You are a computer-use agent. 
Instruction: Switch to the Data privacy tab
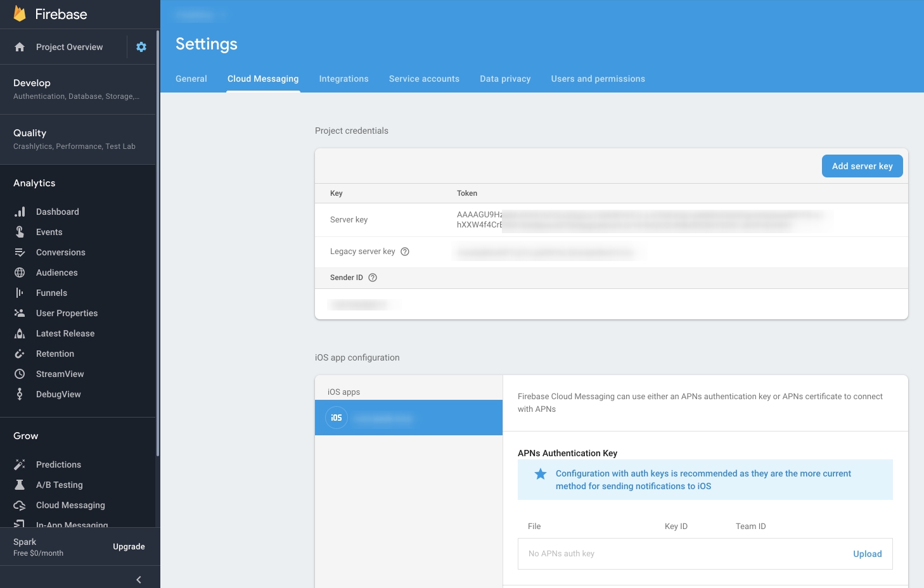(505, 79)
